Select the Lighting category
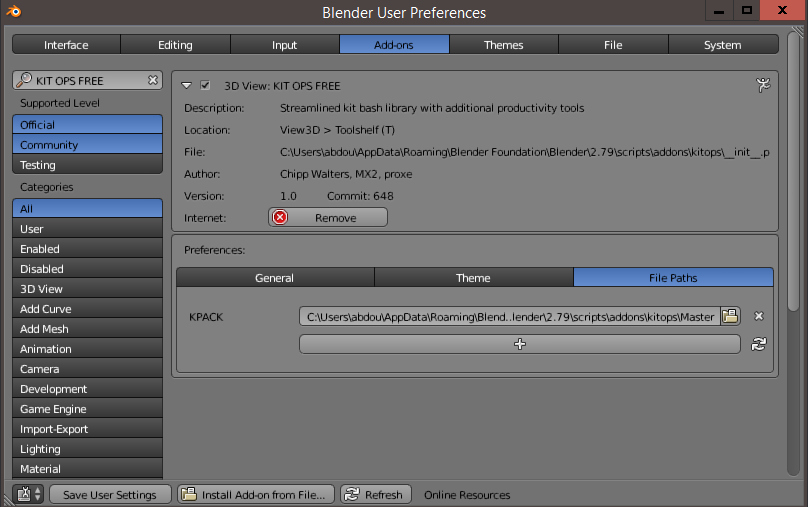Viewport: 808px width, 507px height. [87, 449]
